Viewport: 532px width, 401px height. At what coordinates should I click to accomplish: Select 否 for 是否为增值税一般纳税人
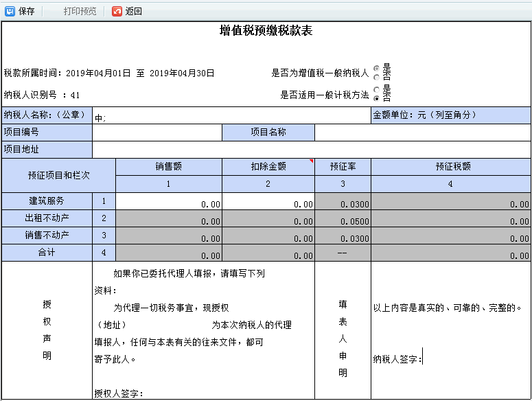[376, 78]
